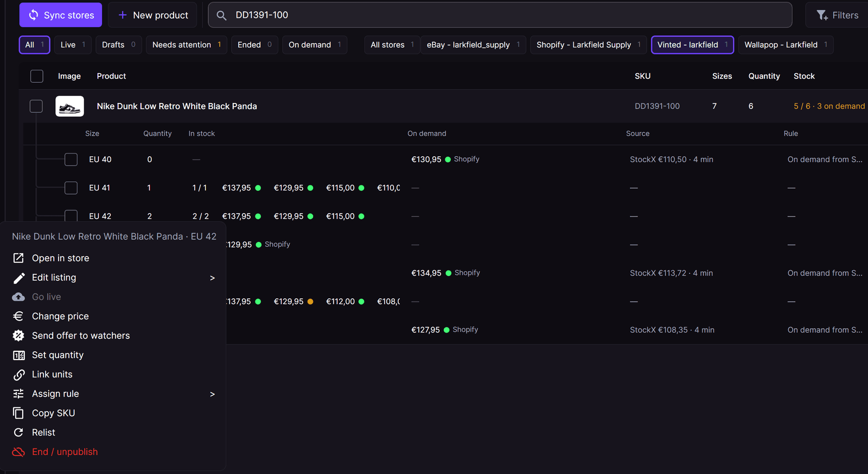
Task: Click EU 41 price €137,95
Action: pyautogui.click(x=237, y=188)
